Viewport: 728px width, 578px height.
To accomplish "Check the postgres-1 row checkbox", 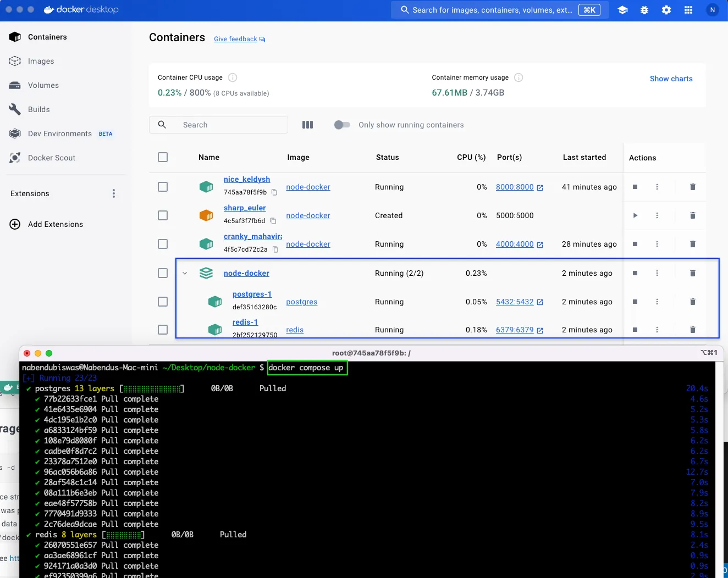I will (x=163, y=302).
